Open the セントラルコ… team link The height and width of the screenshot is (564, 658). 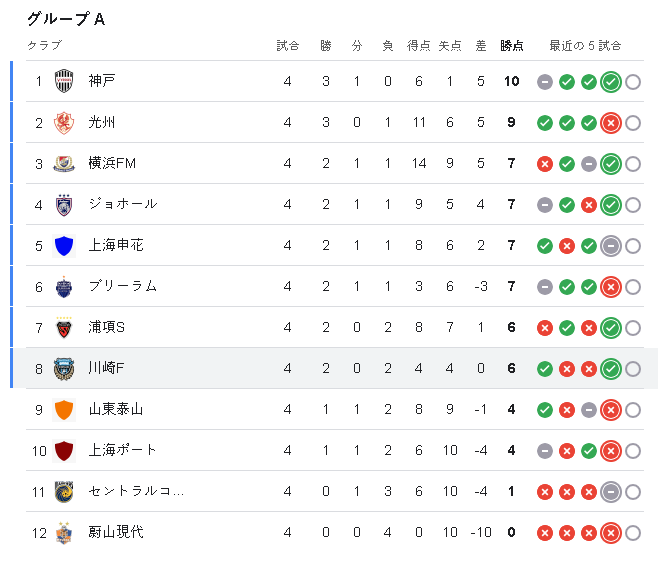point(136,491)
